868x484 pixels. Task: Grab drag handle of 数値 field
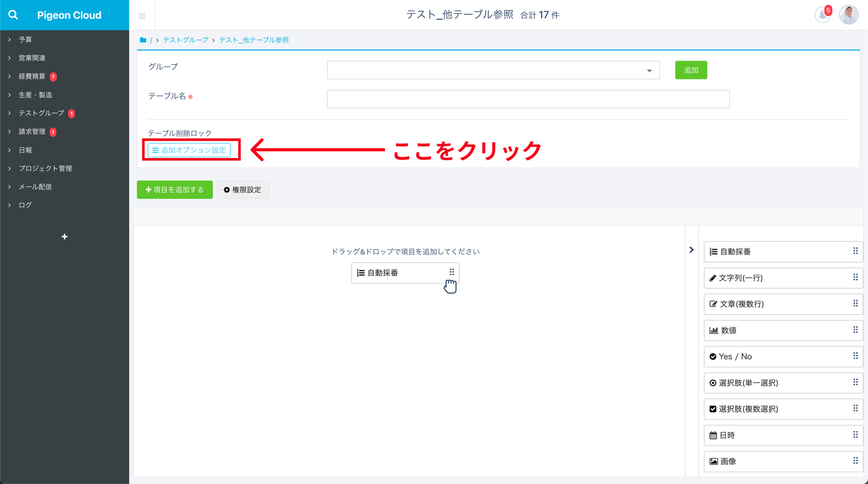click(x=855, y=330)
